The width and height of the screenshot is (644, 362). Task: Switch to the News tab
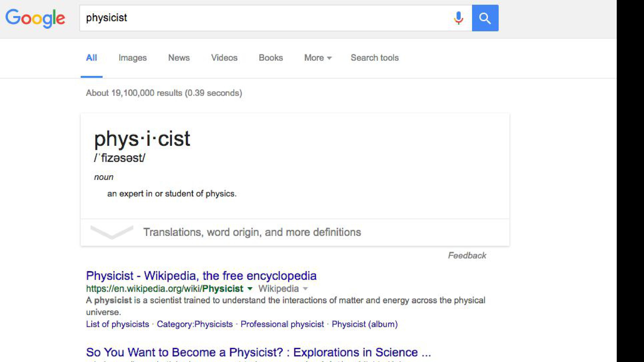[x=179, y=58]
